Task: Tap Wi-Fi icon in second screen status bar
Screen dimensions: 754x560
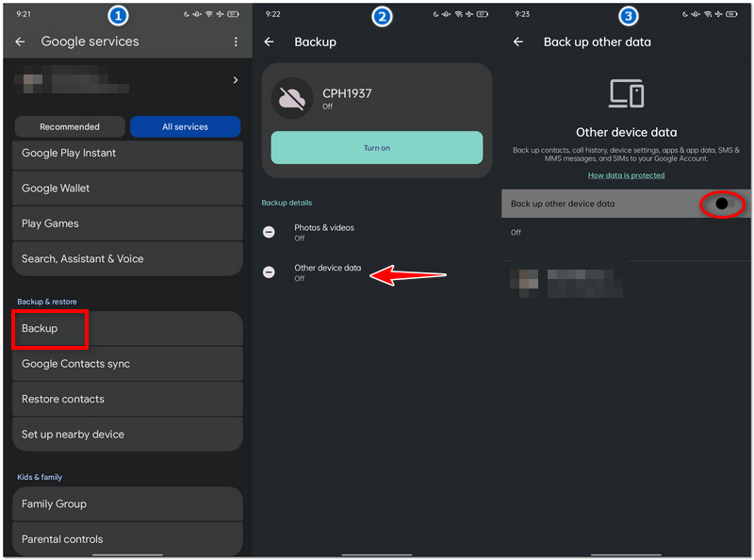Action: click(x=459, y=14)
